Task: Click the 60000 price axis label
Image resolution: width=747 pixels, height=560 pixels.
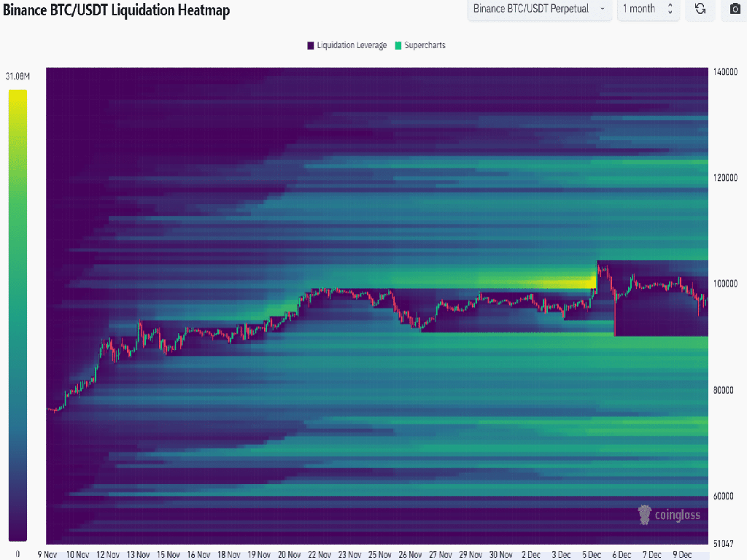Action: click(x=722, y=497)
